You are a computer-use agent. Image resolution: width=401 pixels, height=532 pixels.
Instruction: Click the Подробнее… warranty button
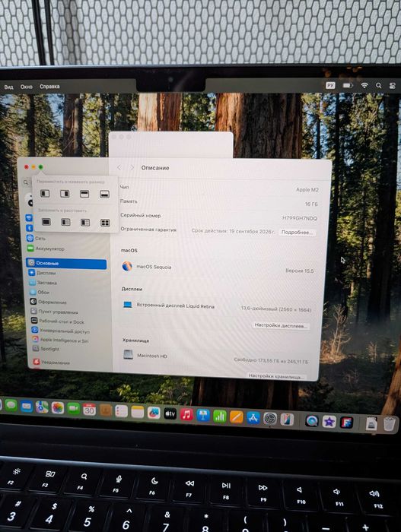click(297, 233)
